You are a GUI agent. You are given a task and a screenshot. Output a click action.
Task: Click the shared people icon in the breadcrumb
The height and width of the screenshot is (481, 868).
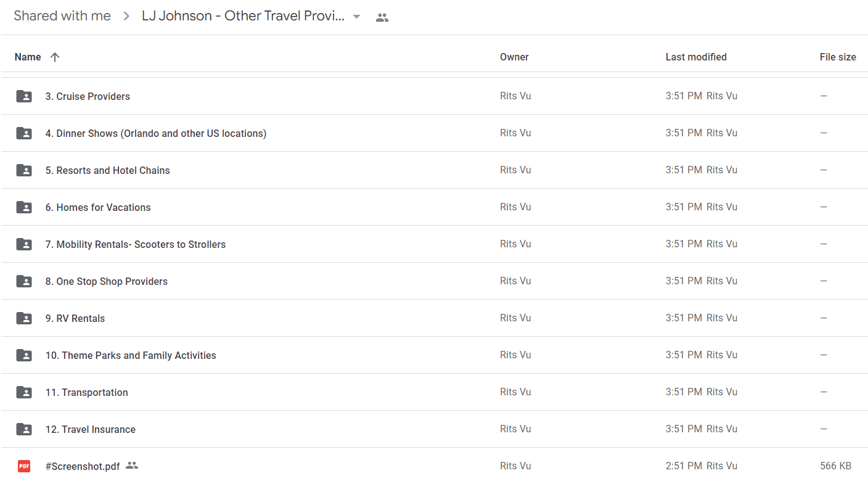point(382,18)
